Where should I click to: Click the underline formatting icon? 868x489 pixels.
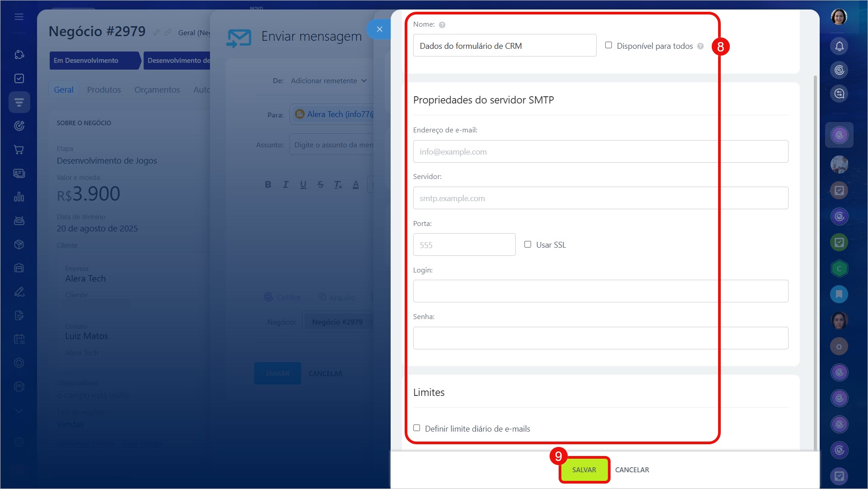303,184
